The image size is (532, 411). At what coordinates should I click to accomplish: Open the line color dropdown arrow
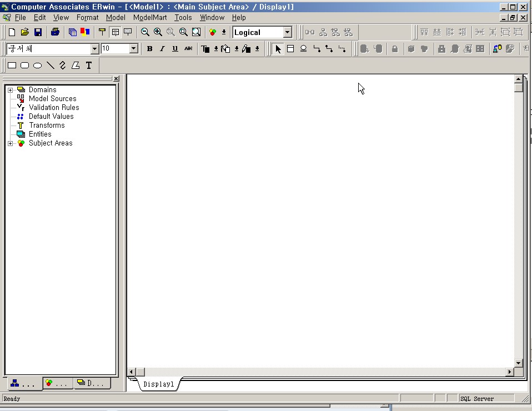257,49
